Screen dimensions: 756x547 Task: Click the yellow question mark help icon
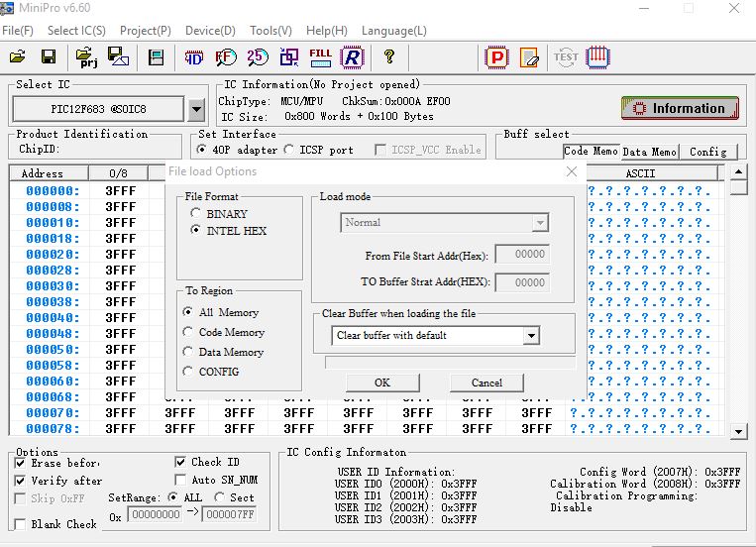[389, 56]
